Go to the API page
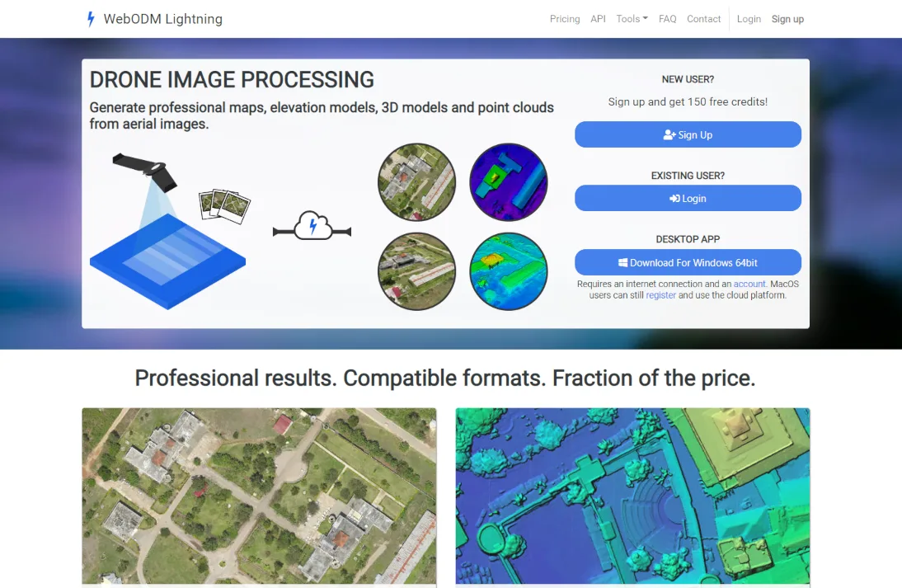Screen dimensions: 902x588 click(598, 19)
